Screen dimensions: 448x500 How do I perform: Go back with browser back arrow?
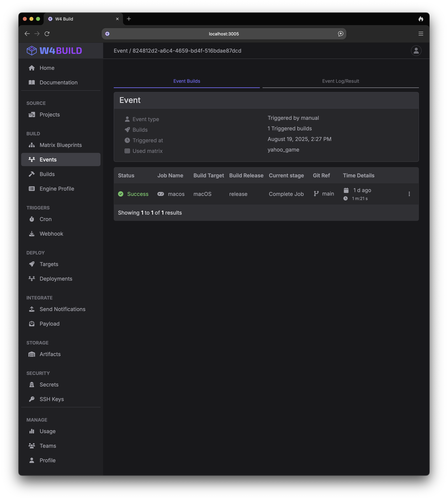point(27,33)
